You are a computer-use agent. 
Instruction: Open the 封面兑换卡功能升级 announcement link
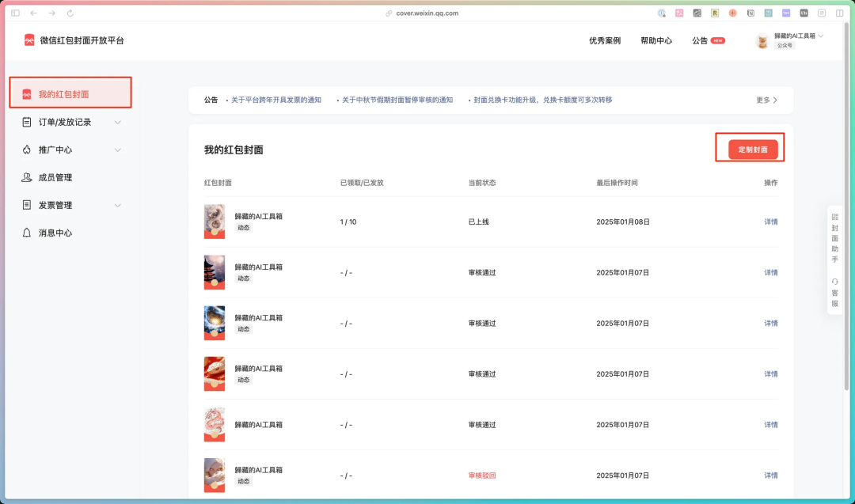pos(542,100)
